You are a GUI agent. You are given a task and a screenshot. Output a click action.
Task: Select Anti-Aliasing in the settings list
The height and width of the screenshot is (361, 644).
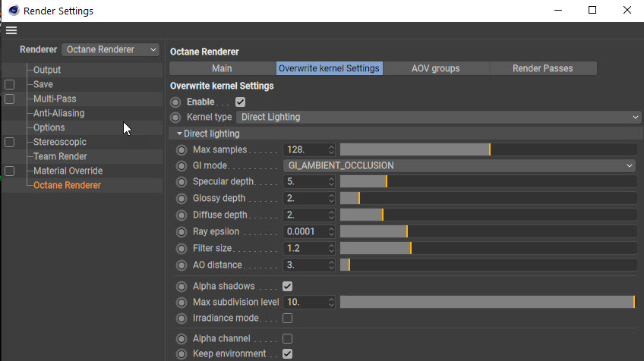pyautogui.click(x=58, y=113)
